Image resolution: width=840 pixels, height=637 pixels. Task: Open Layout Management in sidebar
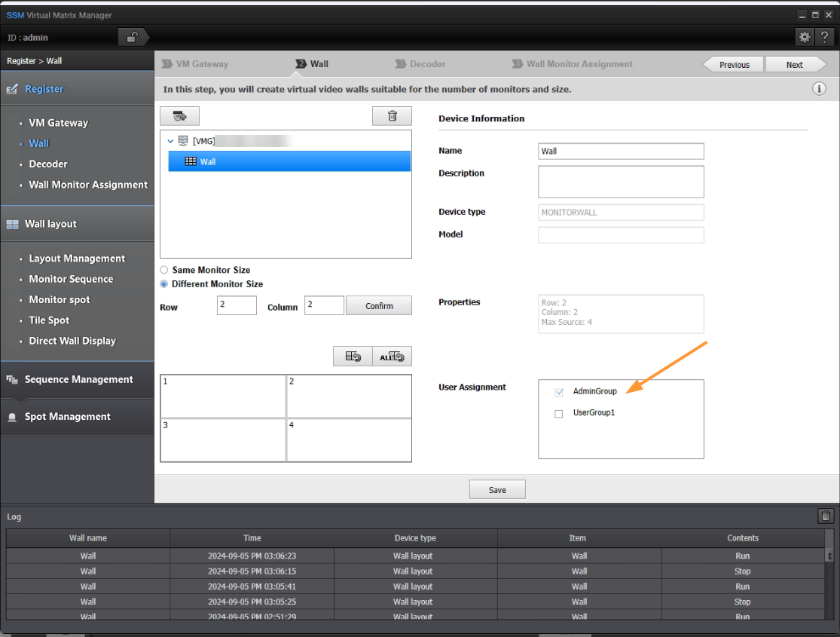coord(77,259)
